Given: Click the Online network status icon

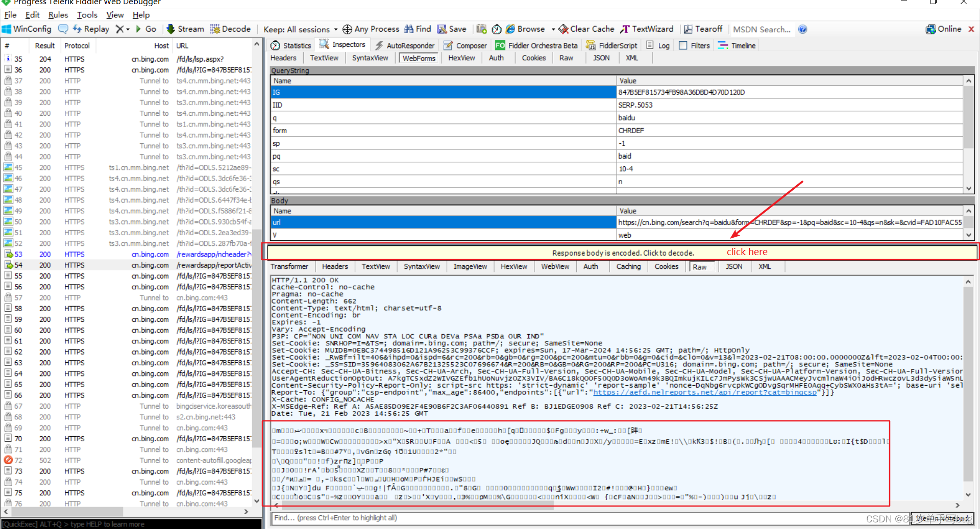Looking at the screenshot, I should [x=930, y=29].
